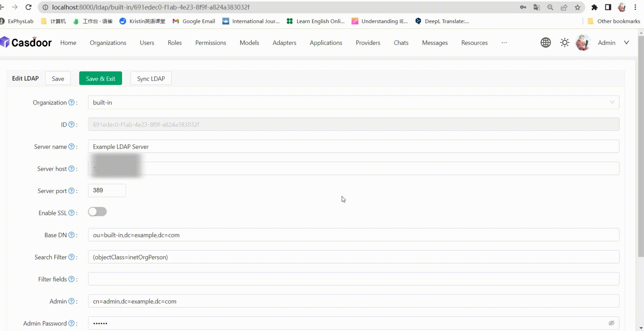The height and width of the screenshot is (331, 644).
Task: Toggle the theme using the sun icon
Action: click(x=564, y=43)
